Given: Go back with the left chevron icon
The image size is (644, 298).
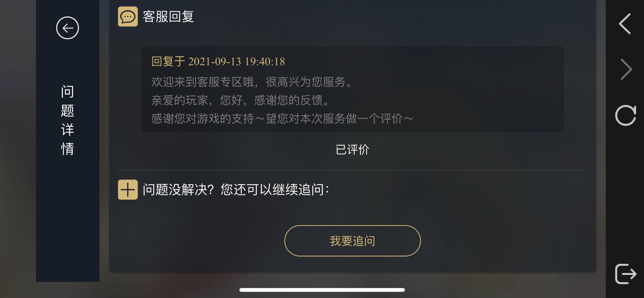Looking at the screenshot, I should point(625,24).
